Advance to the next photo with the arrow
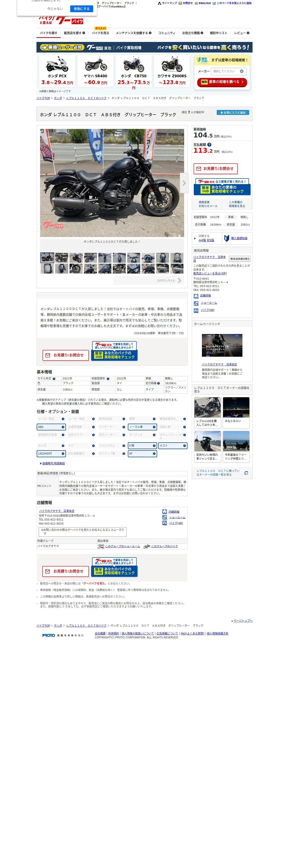 (184, 183)
